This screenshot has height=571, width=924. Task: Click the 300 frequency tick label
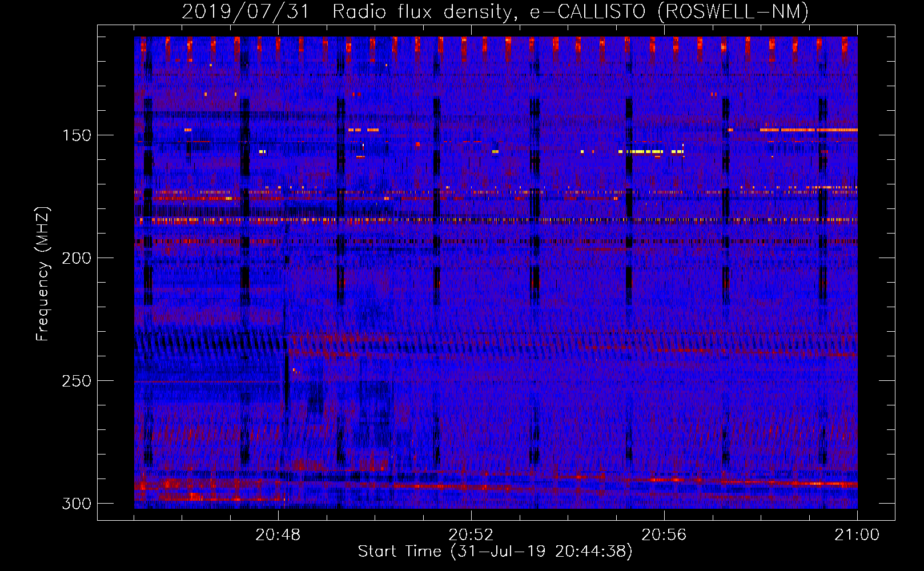(x=77, y=504)
